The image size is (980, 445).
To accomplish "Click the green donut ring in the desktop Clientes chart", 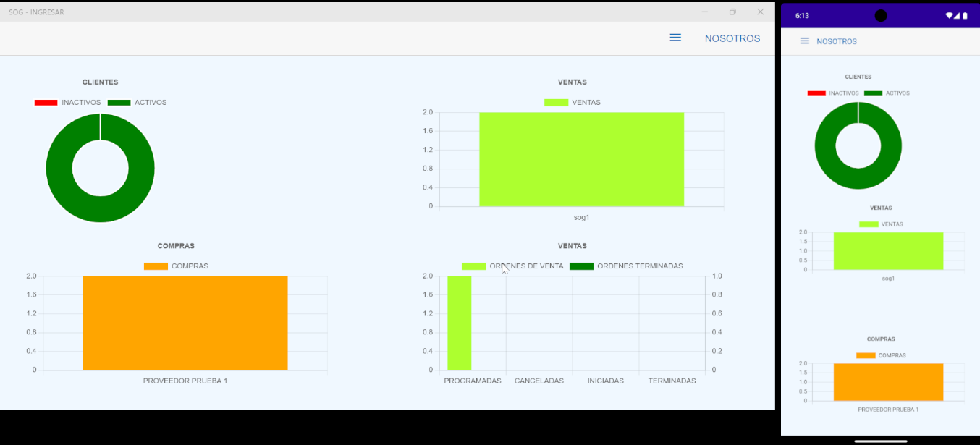I will [x=59, y=168].
